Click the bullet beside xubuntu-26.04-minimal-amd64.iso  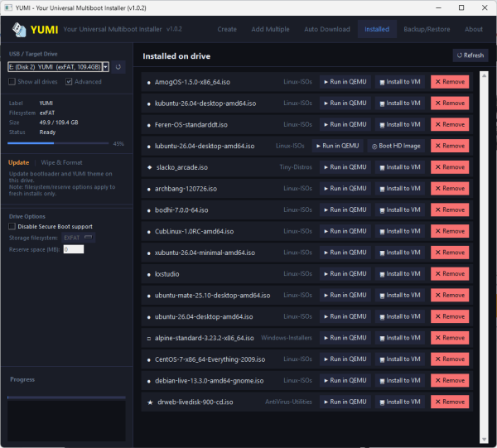pyautogui.click(x=149, y=253)
